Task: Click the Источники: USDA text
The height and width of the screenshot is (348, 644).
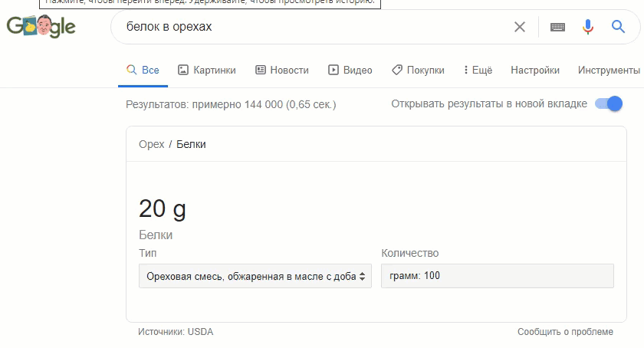Action: tap(176, 332)
